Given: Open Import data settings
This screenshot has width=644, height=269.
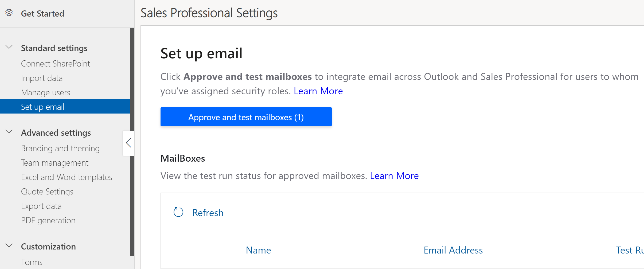Looking at the screenshot, I should 42,78.
